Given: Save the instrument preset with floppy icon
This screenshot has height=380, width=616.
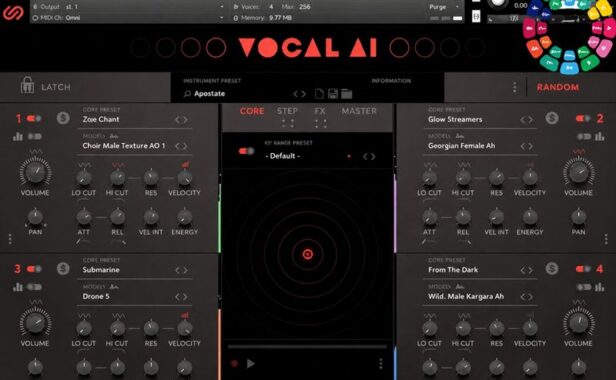Looking at the screenshot, I should (x=333, y=94).
